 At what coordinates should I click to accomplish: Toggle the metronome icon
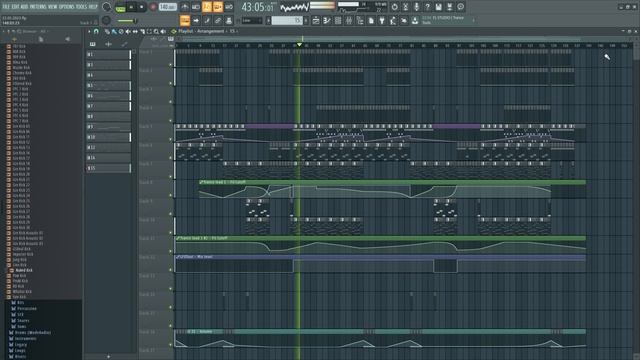coord(185,7)
